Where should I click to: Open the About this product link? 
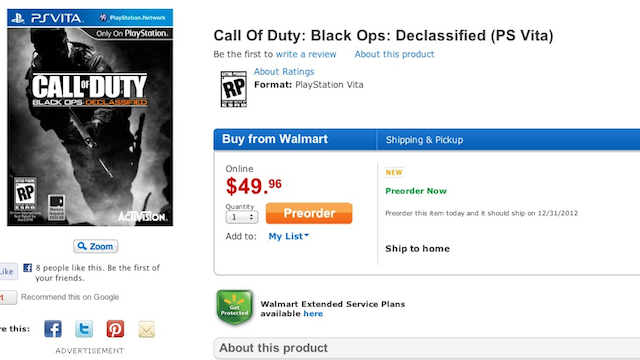point(394,54)
